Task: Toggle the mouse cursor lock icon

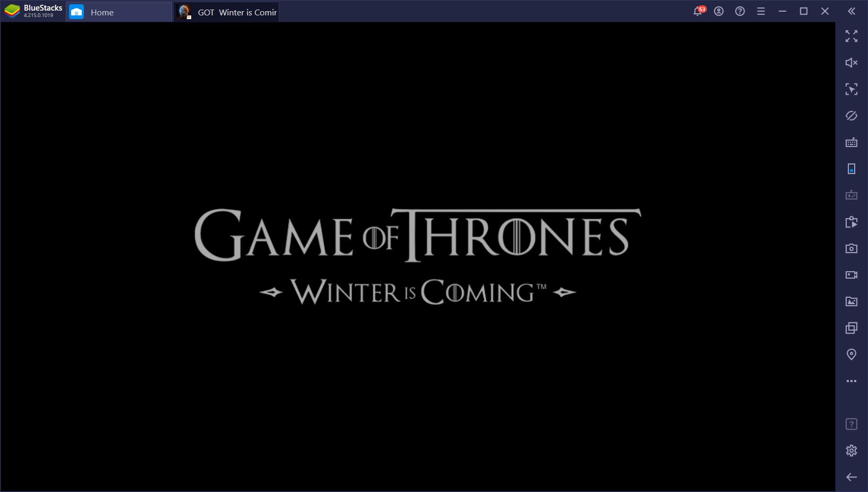Action: point(852,89)
